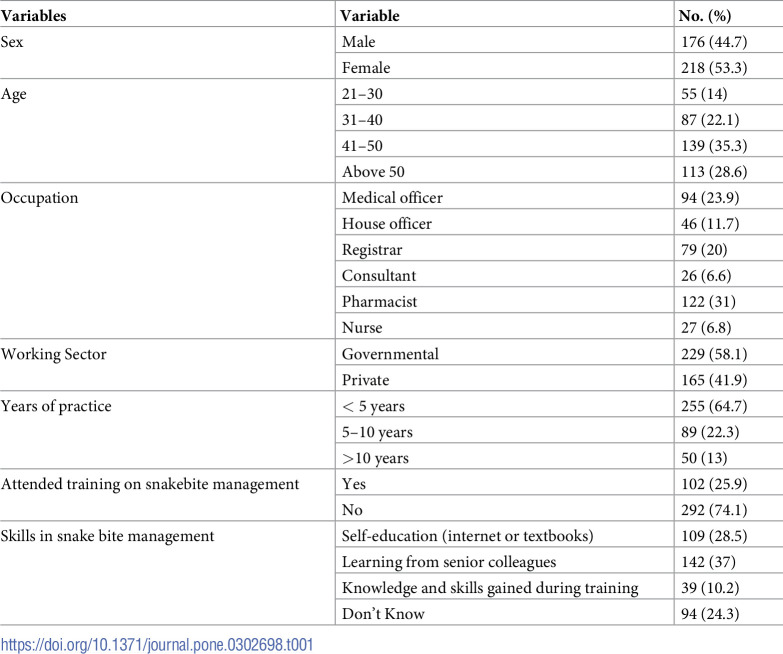This screenshot has height=654, width=783.
Task: Click the 41–50 age range cell
Action: pyautogui.click(x=362, y=146)
